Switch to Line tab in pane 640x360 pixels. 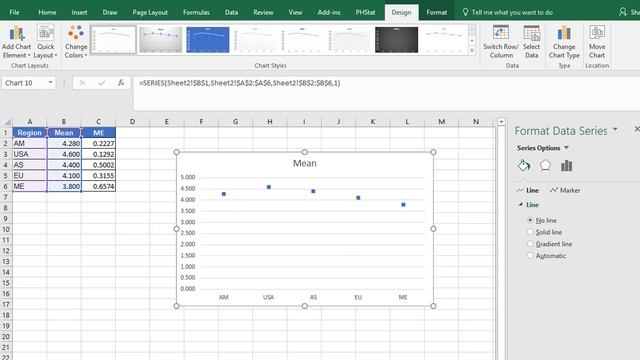click(x=528, y=190)
